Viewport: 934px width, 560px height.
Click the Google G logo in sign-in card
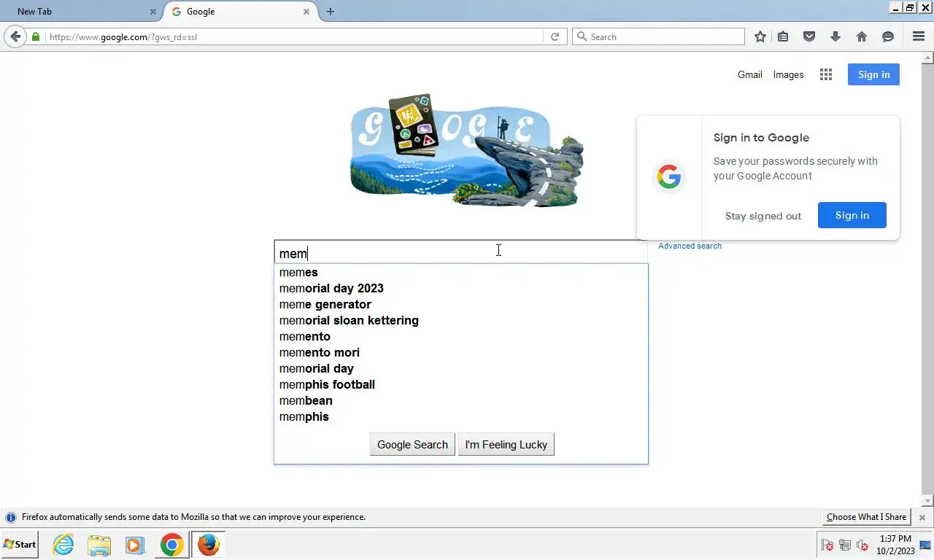coord(668,176)
